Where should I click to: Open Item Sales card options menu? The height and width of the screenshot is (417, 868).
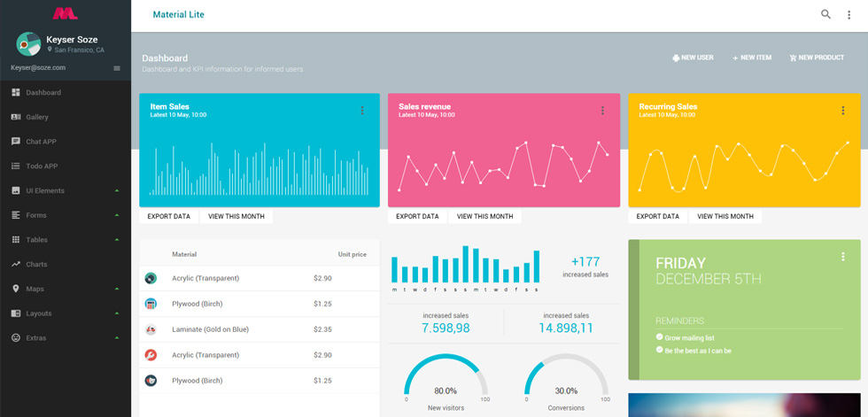[x=362, y=111]
